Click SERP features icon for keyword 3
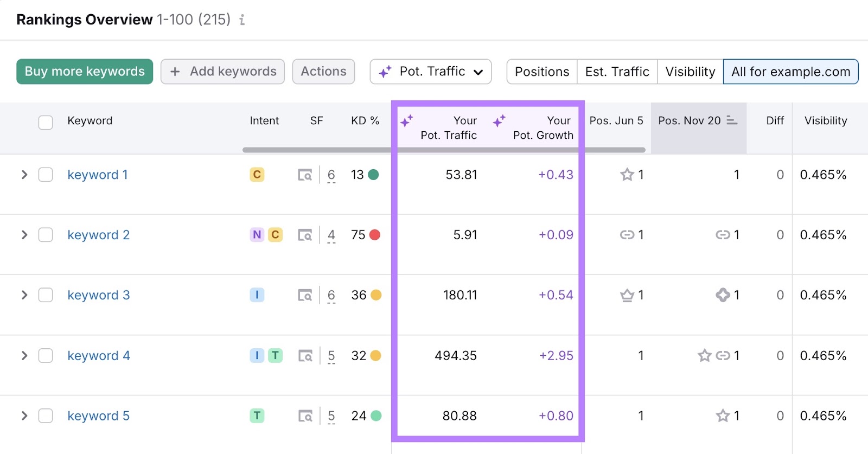Viewport: 868px width, 454px height. 305,296
